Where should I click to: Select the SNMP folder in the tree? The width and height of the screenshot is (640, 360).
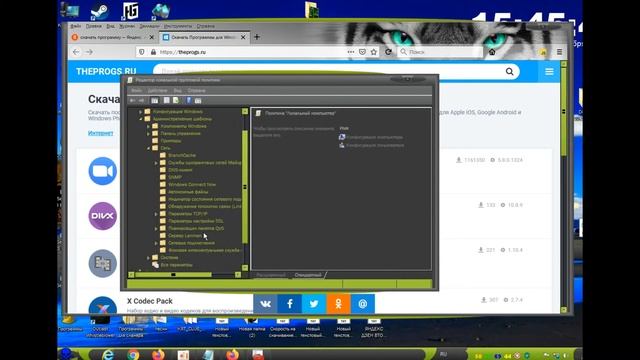click(175, 177)
